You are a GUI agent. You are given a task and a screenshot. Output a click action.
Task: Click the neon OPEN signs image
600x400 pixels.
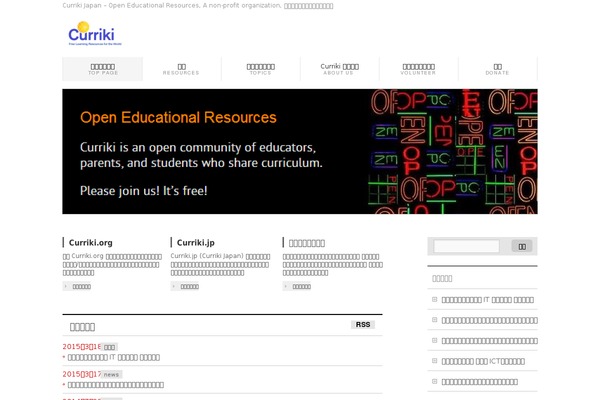[x=453, y=151]
